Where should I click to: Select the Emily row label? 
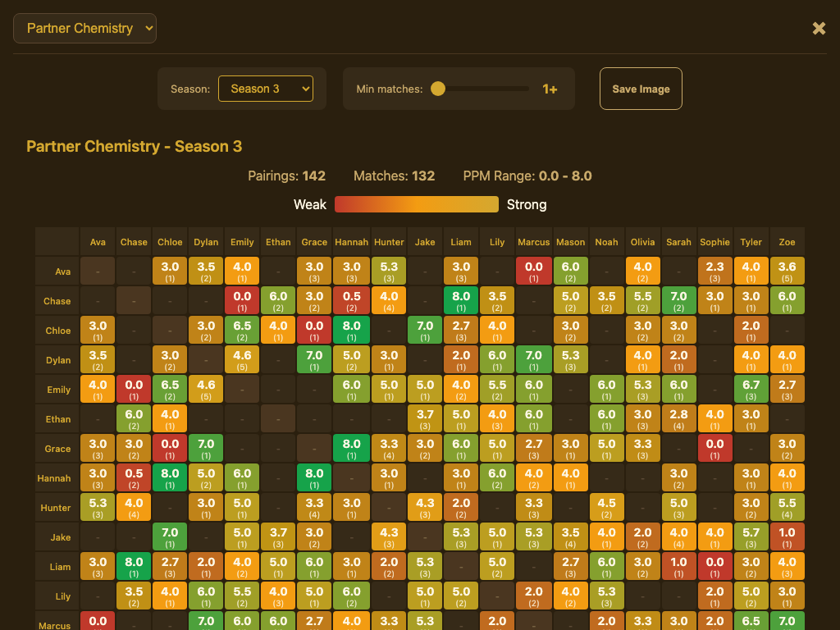click(57, 390)
